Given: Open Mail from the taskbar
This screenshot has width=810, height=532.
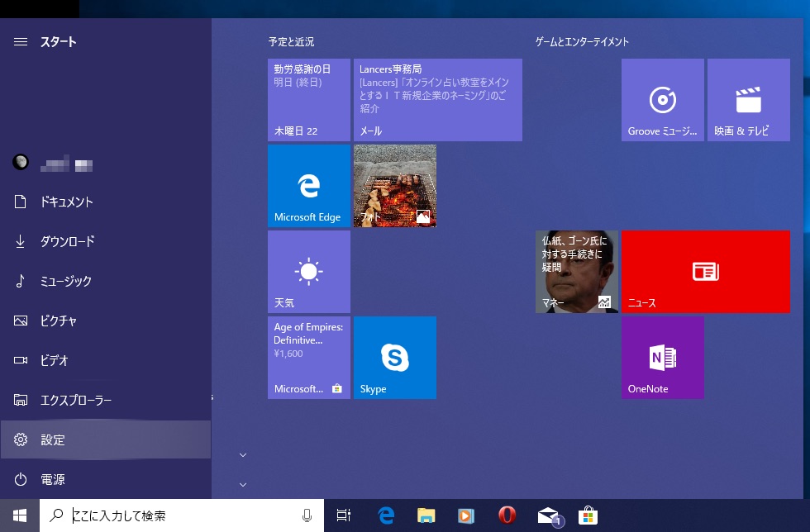Looking at the screenshot, I should [x=549, y=516].
